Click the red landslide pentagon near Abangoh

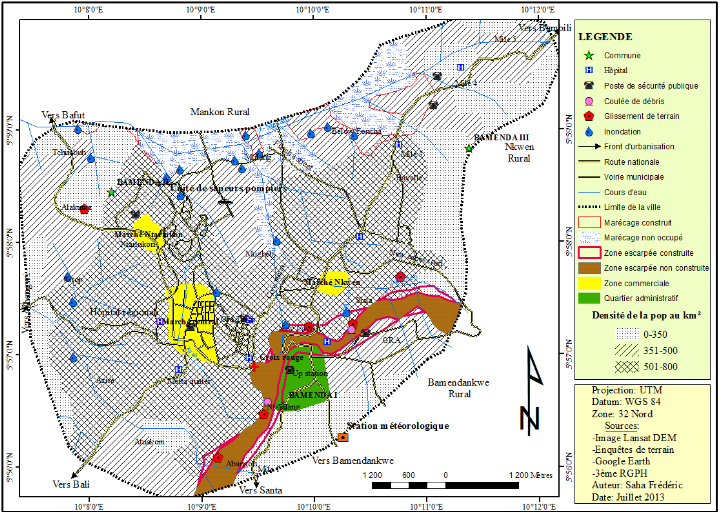(x=218, y=458)
